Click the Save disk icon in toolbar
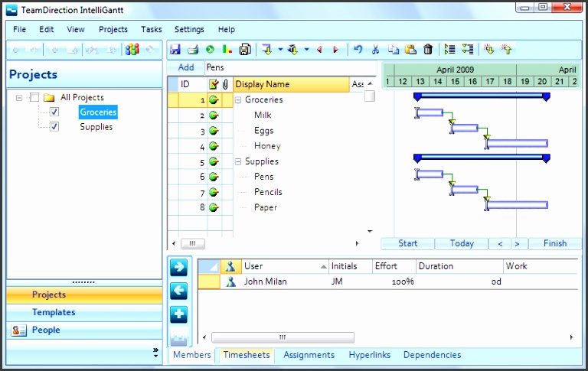 tap(175, 50)
